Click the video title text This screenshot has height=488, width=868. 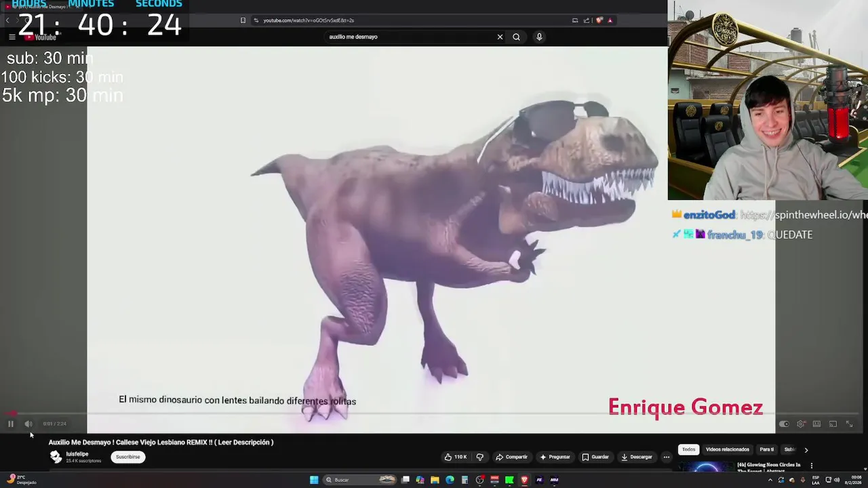161,442
